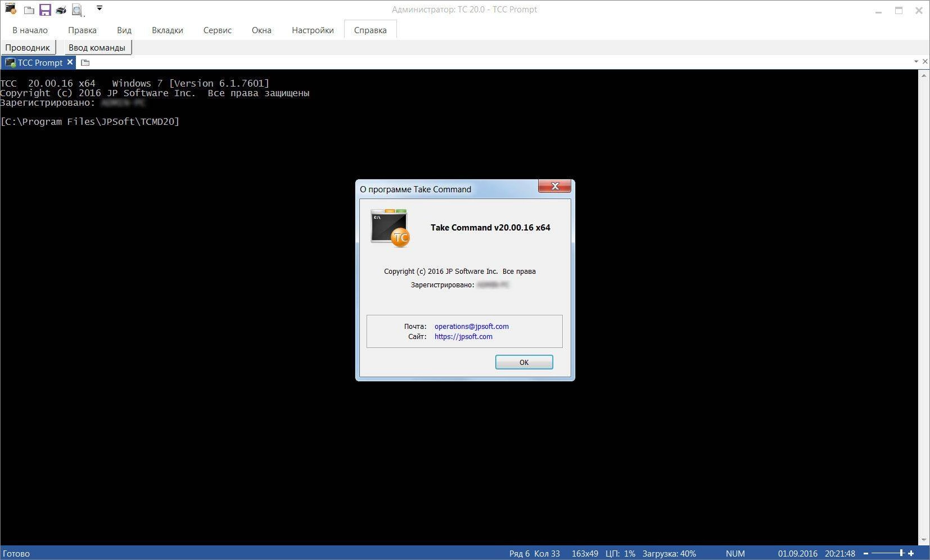Select the "Сервис" ribbon tab
Screen dimensions: 930x560
[218, 30]
